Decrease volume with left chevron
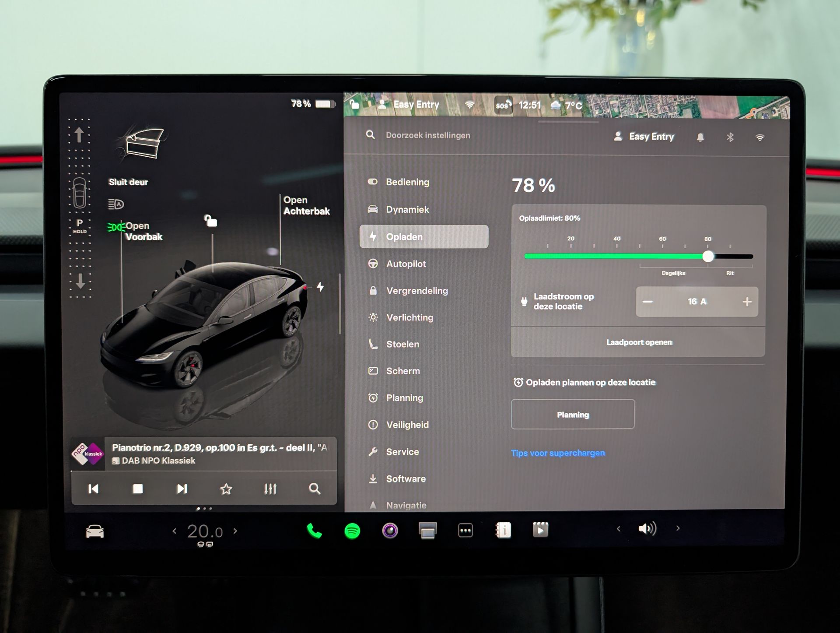 pyautogui.click(x=618, y=529)
